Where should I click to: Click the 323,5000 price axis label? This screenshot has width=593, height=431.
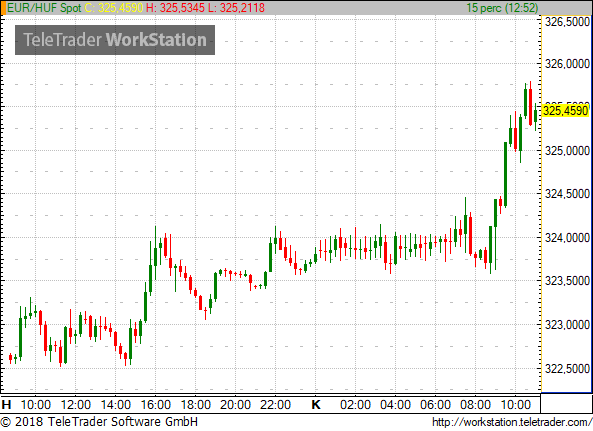tap(567, 281)
